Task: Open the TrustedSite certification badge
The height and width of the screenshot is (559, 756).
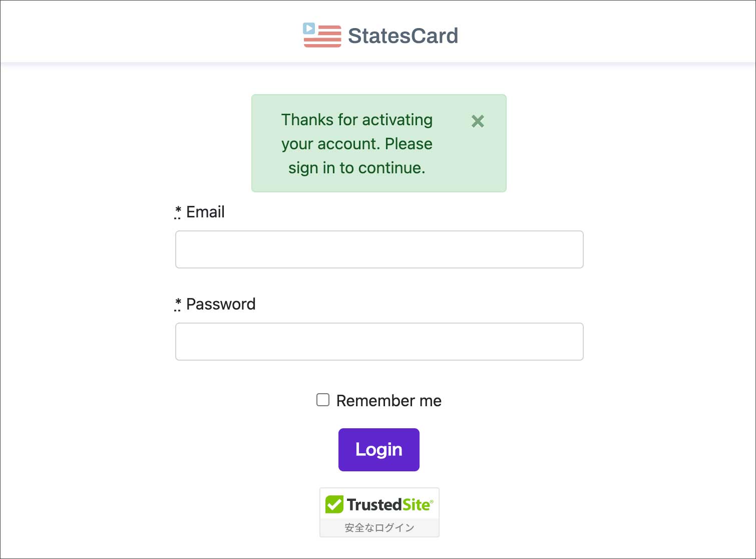Action: pos(379,512)
